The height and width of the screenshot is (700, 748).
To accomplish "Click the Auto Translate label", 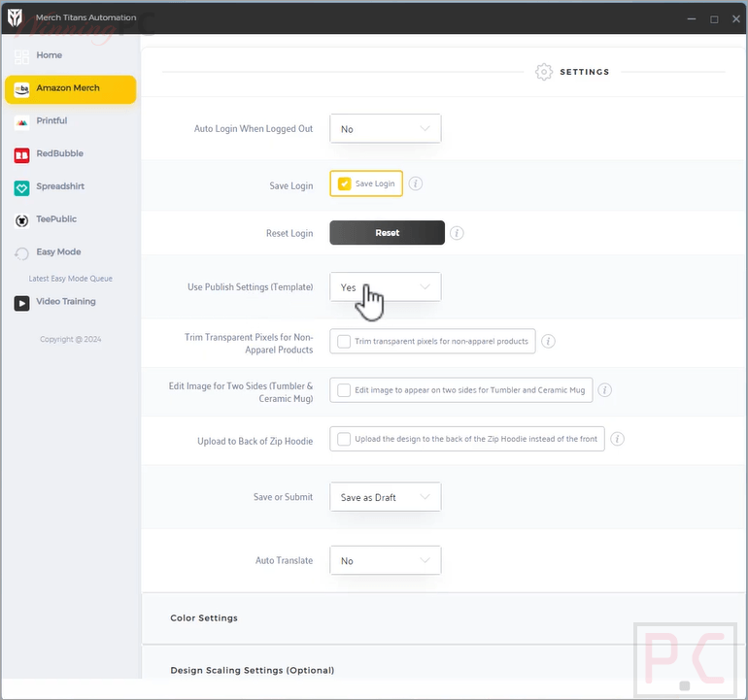I will tap(285, 560).
